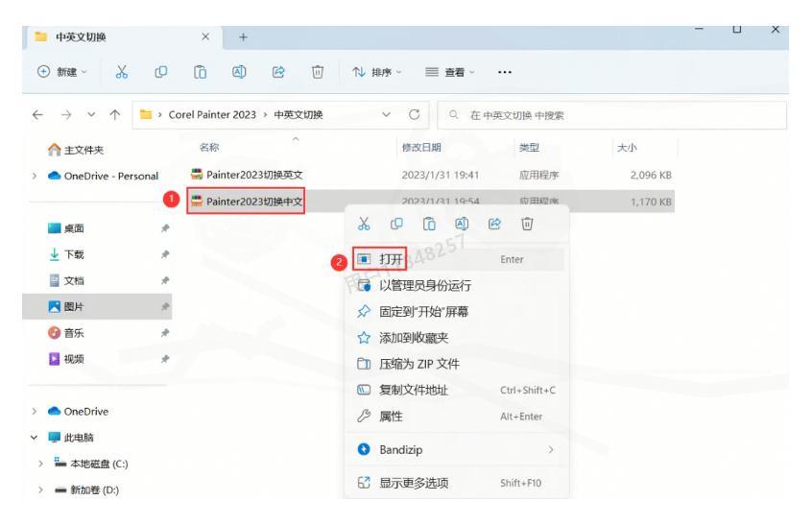Viewport: 812px width, 525px height.
Task: Choose 固定到"开始"屏幕 menu entry
Action: (457, 312)
